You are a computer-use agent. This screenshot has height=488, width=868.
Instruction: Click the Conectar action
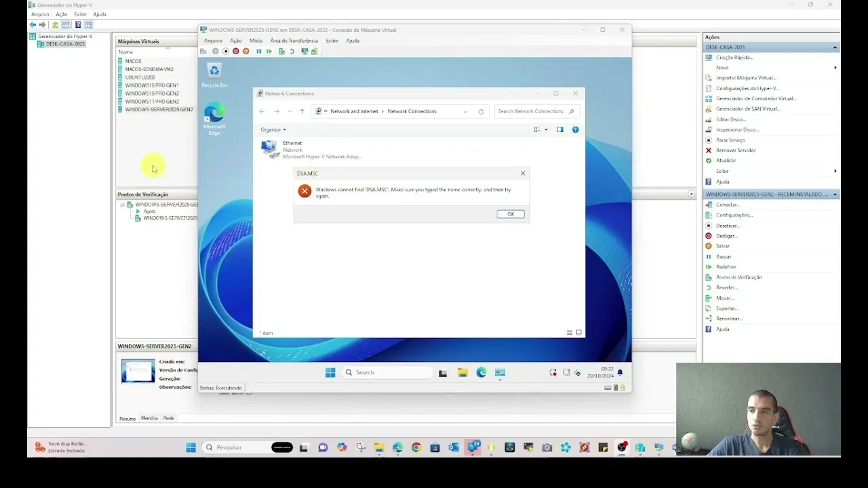click(x=728, y=205)
